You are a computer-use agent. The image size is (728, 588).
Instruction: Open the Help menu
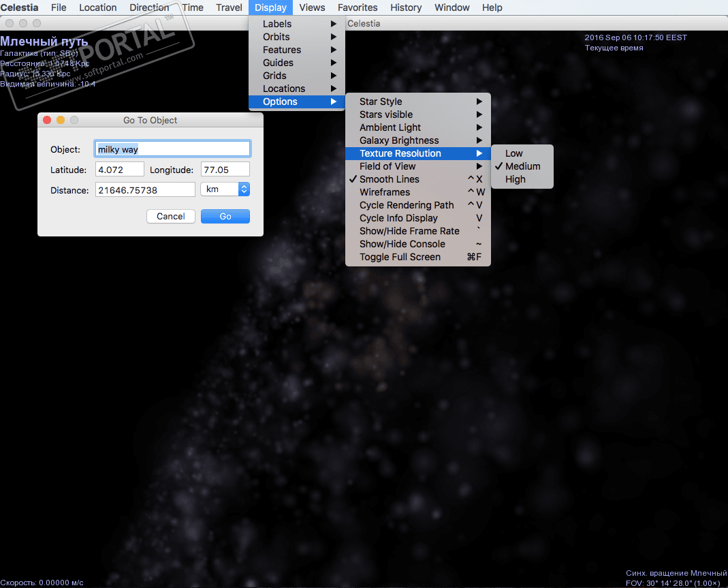[x=492, y=7]
